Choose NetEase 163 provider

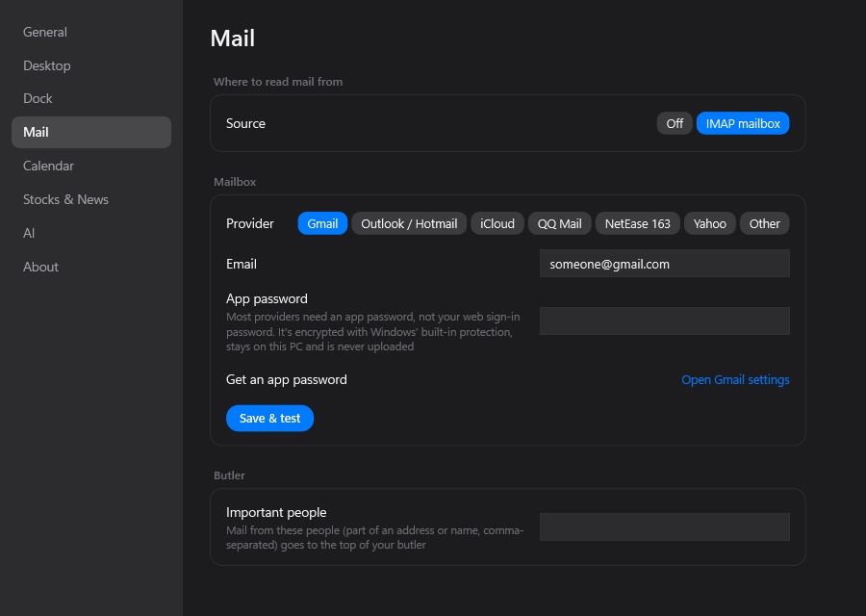637,223
